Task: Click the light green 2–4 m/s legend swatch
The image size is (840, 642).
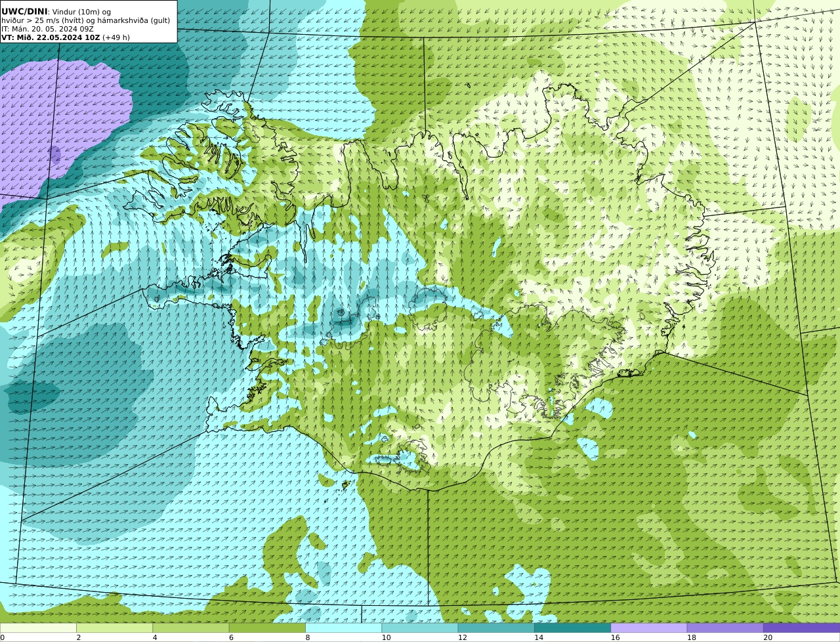Action: click(114, 628)
